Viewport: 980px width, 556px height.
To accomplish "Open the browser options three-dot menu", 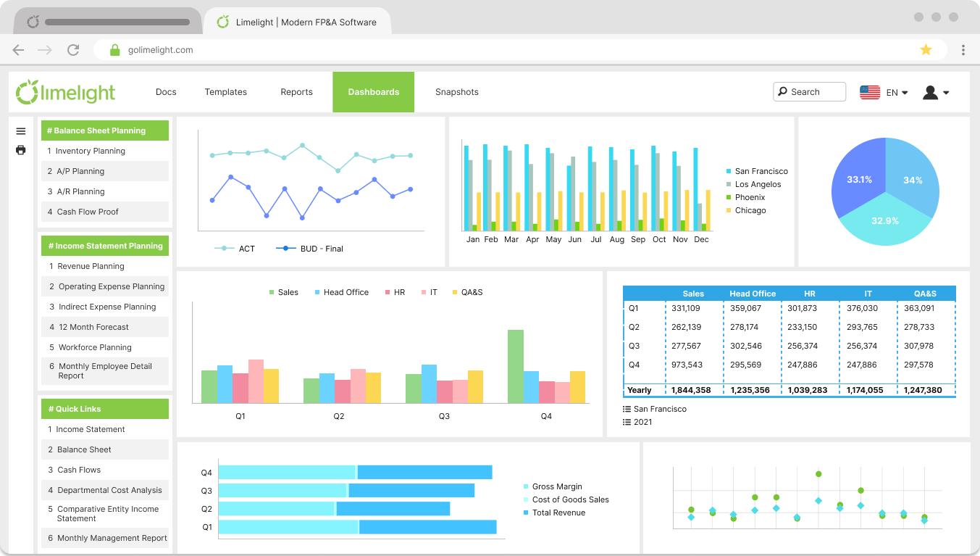I will (x=963, y=49).
